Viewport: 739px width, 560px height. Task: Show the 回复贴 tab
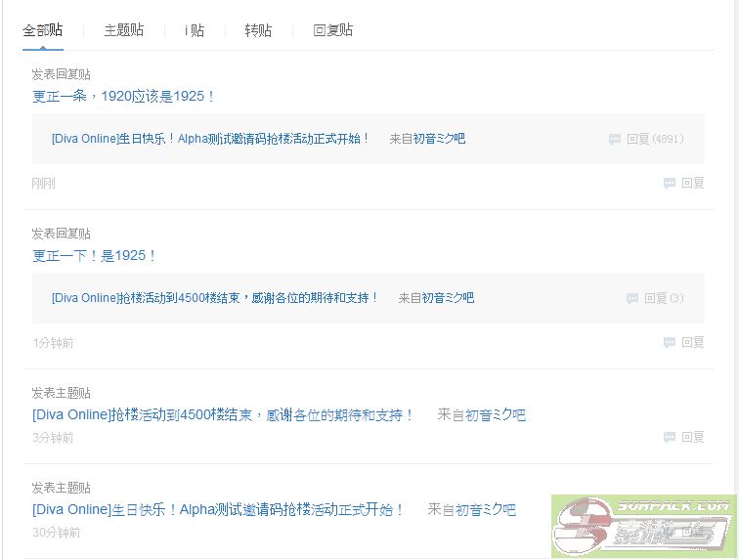click(x=332, y=30)
